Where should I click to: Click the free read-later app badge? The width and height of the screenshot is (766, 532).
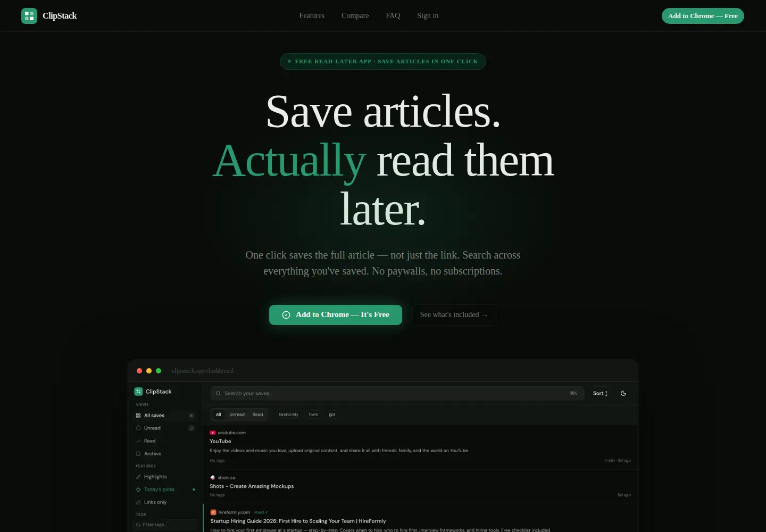tap(383, 61)
